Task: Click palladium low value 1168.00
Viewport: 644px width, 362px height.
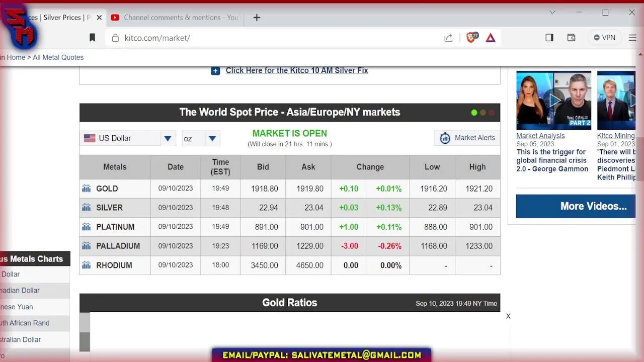Action: (x=434, y=246)
